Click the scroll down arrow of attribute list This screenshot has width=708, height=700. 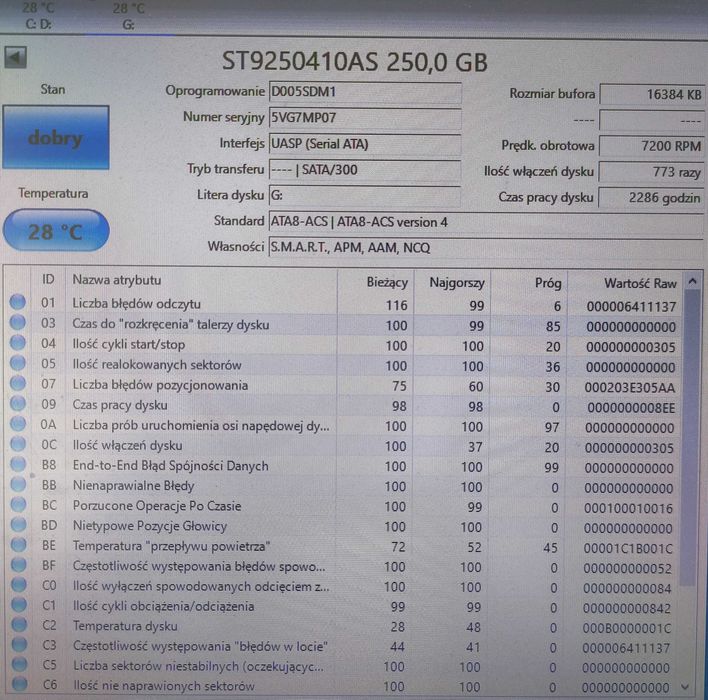point(686,686)
